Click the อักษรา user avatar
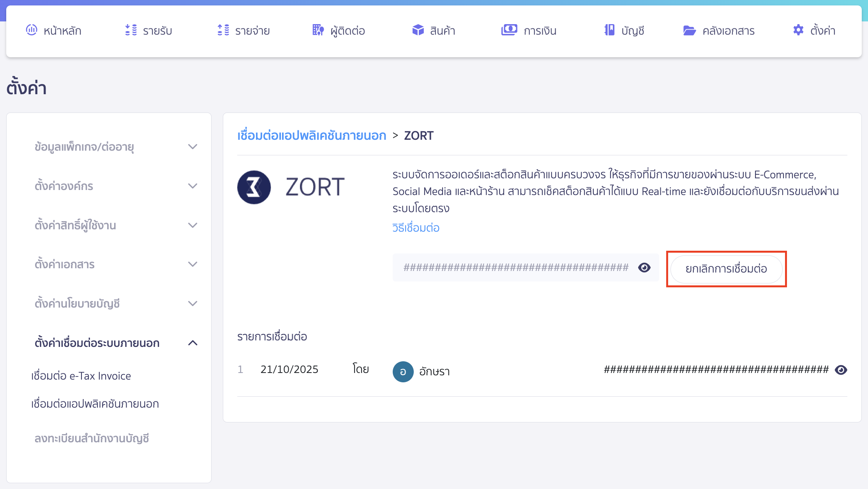The width and height of the screenshot is (868, 489). point(403,371)
